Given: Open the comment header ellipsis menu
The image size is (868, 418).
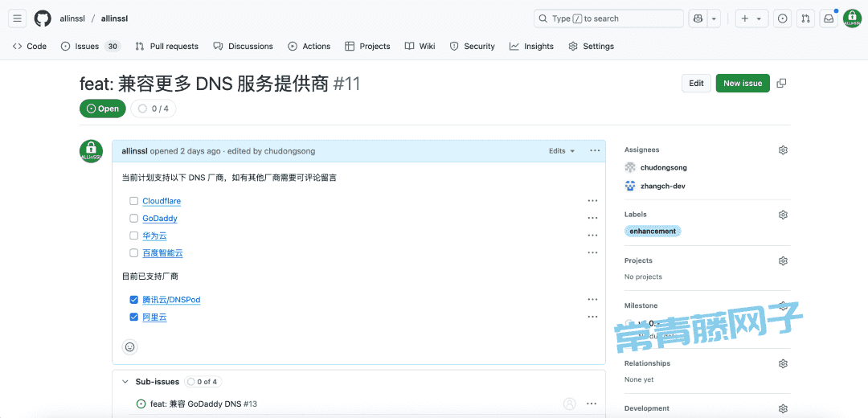Looking at the screenshot, I should (x=595, y=150).
